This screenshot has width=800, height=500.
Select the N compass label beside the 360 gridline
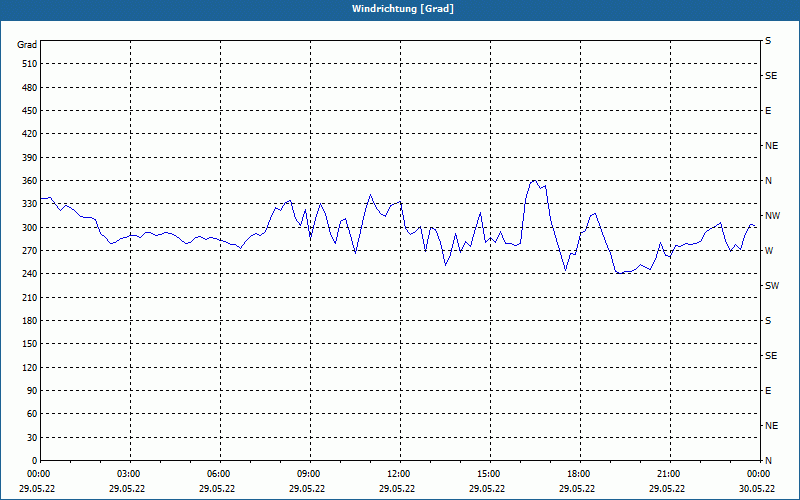click(x=768, y=181)
